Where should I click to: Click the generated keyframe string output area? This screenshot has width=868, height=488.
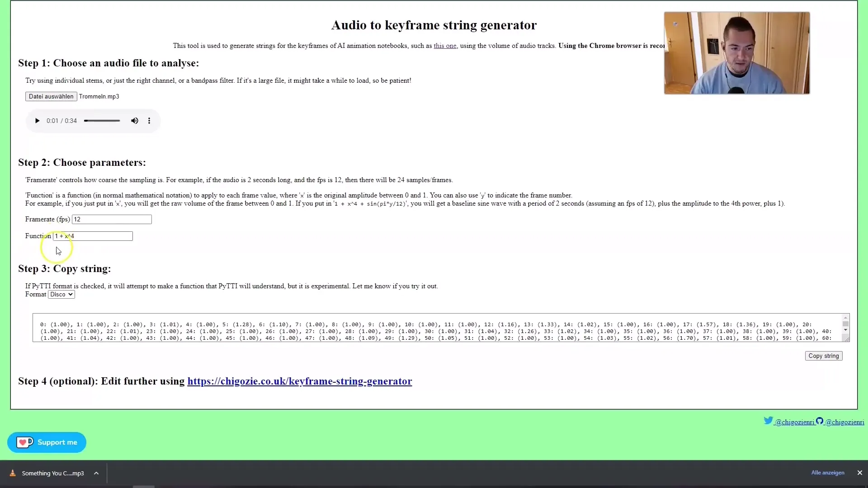(441, 331)
